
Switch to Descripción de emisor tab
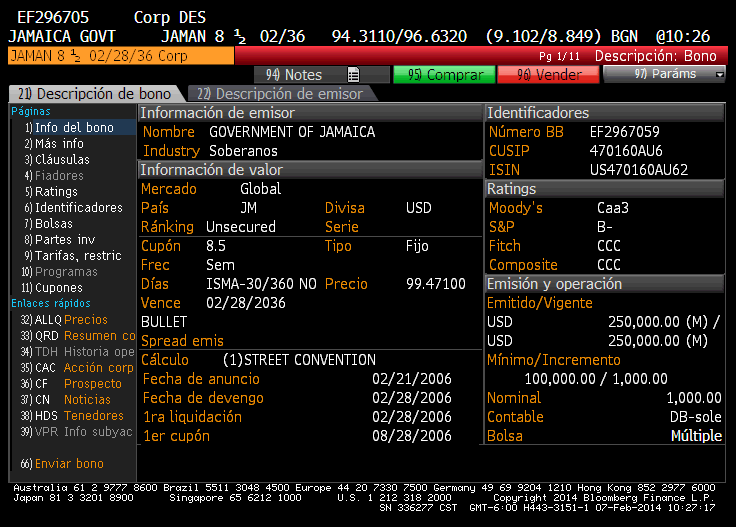click(x=280, y=94)
